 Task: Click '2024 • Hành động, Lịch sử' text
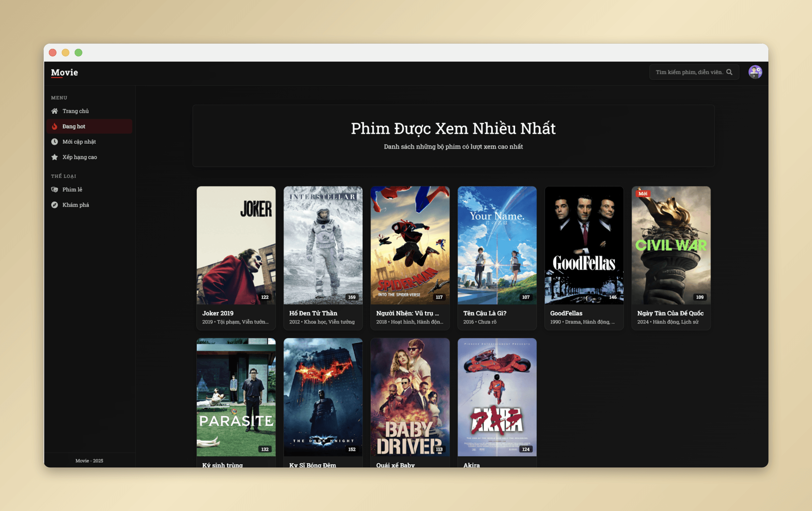tap(668, 322)
